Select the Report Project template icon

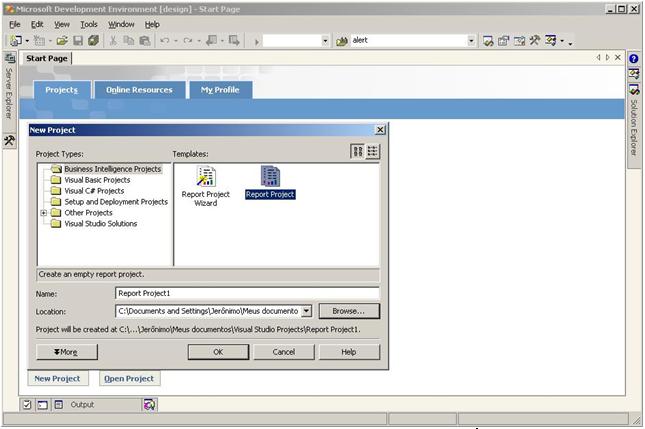click(x=270, y=177)
